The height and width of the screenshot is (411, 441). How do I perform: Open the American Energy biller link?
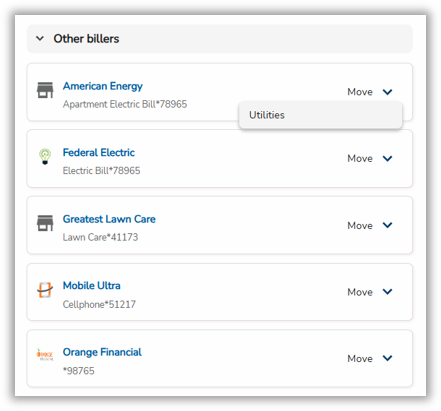click(103, 86)
